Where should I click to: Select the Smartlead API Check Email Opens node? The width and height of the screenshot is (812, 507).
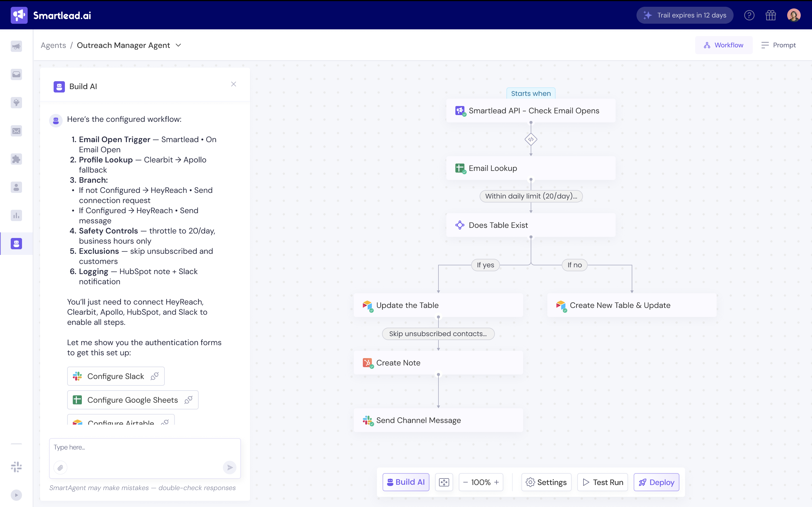(531, 111)
